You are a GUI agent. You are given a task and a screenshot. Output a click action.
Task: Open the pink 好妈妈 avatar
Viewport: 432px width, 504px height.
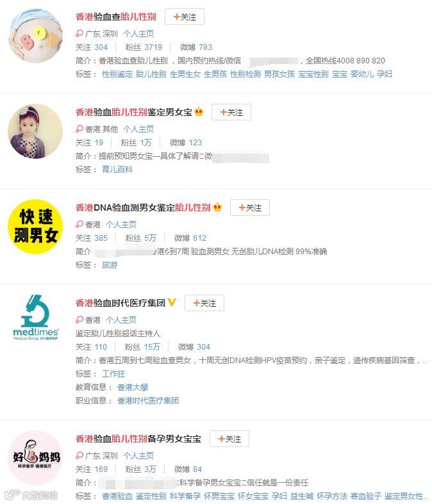35,458
